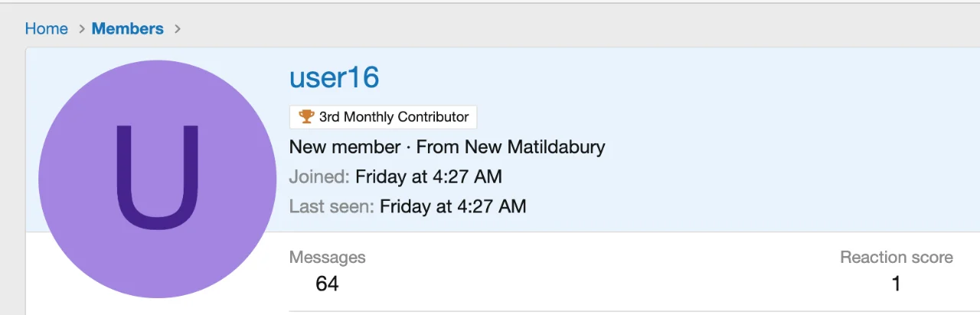The width and height of the screenshot is (980, 315).
Task: Click the purple U avatar circle
Action: pos(157,179)
